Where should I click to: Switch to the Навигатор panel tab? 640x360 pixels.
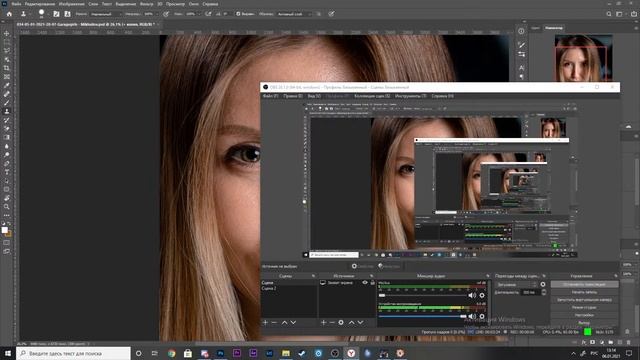click(x=554, y=28)
